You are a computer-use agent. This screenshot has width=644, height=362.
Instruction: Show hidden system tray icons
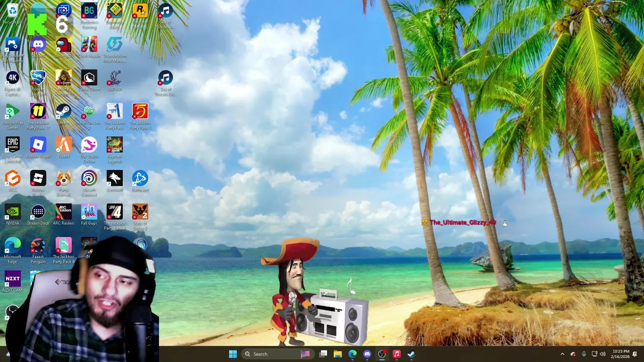pos(562,354)
